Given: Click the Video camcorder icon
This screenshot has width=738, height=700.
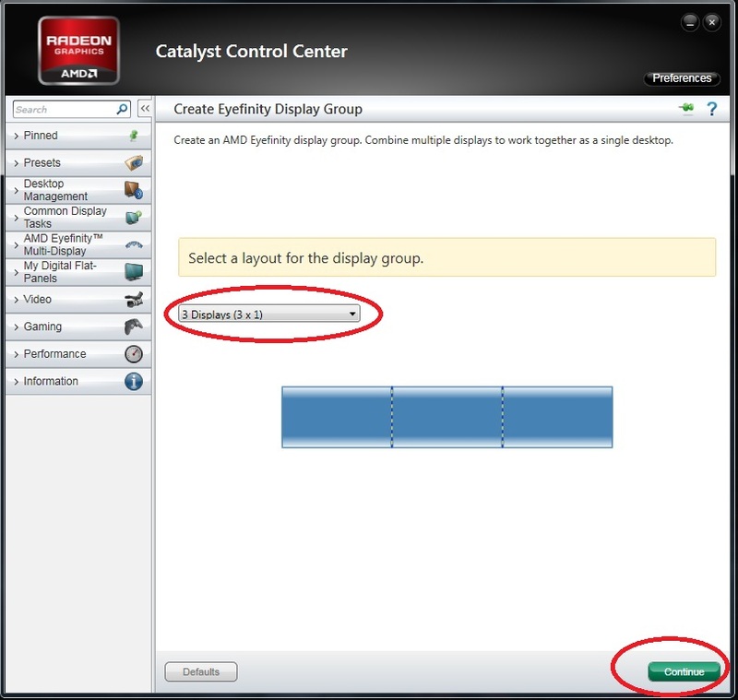Looking at the screenshot, I should click(134, 299).
